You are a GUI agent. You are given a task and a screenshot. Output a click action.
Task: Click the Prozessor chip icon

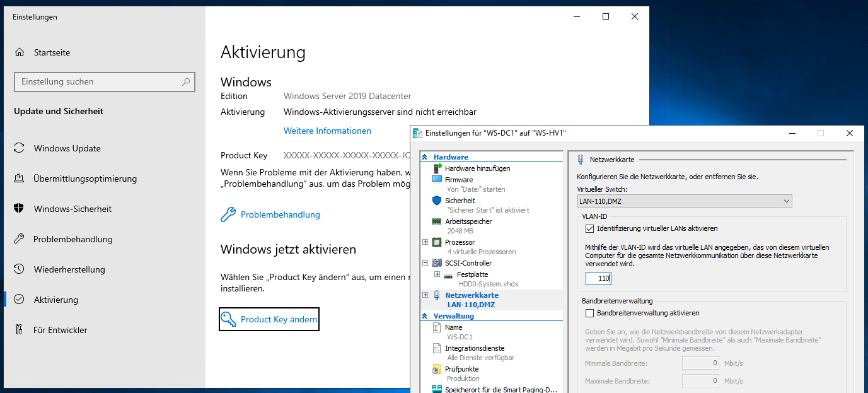pyautogui.click(x=437, y=242)
